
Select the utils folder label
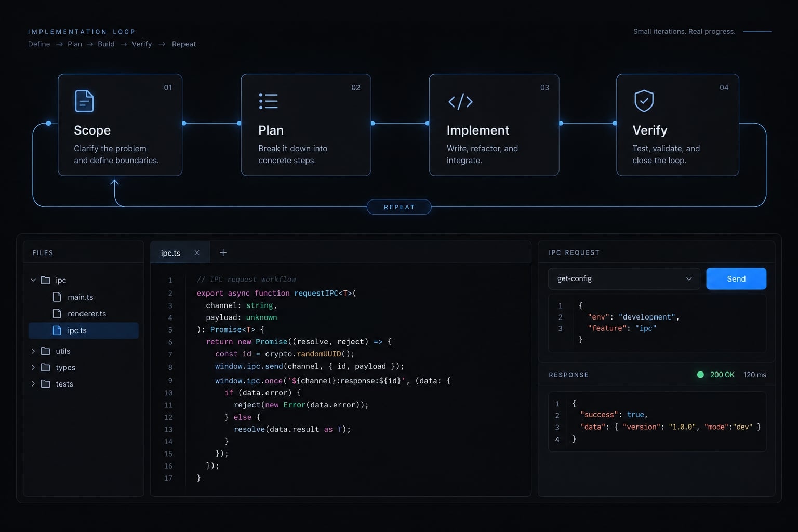pyautogui.click(x=63, y=351)
